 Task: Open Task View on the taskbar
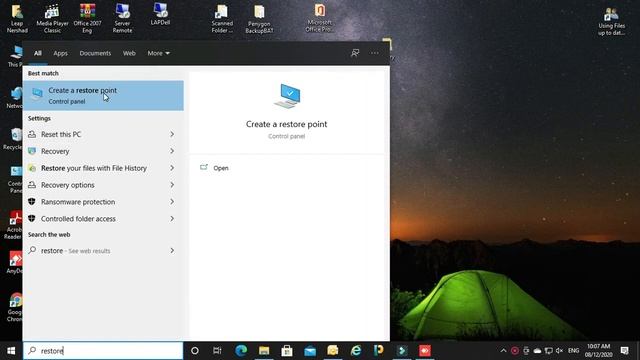217,351
